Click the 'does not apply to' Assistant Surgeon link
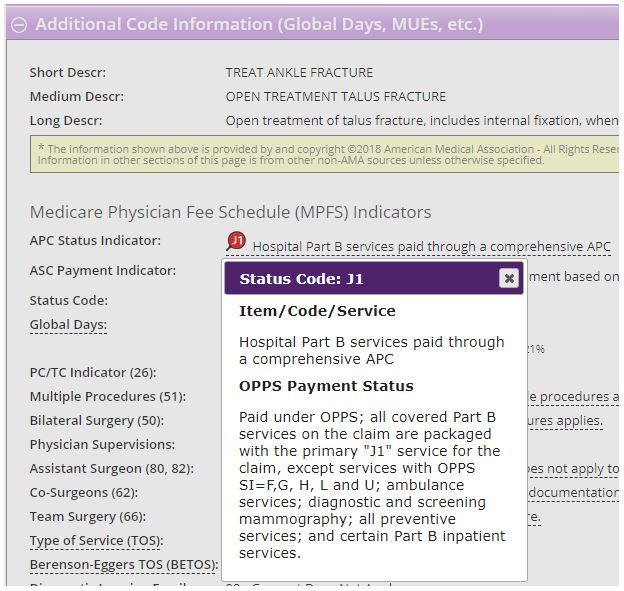This screenshot has width=624, height=591. [573, 469]
